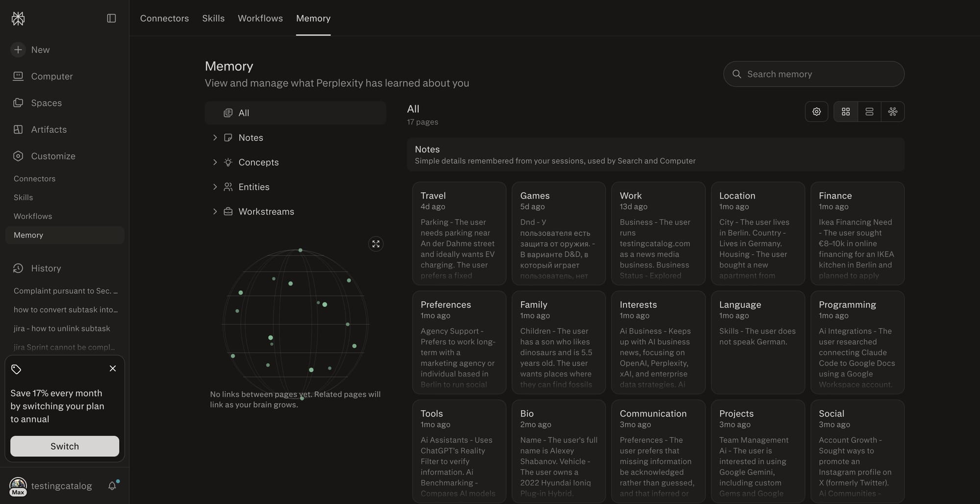Expand the memory globe to fullscreen
The width and height of the screenshot is (980, 504).
376,244
